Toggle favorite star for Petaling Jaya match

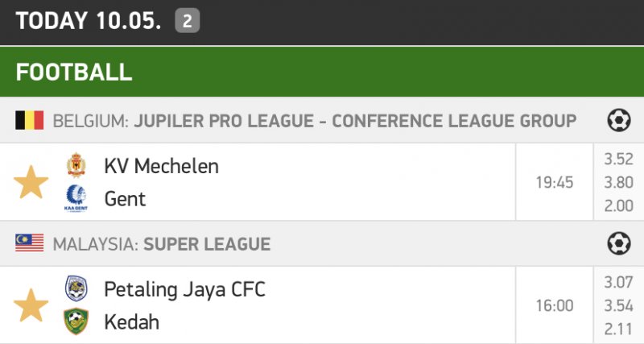(x=31, y=305)
